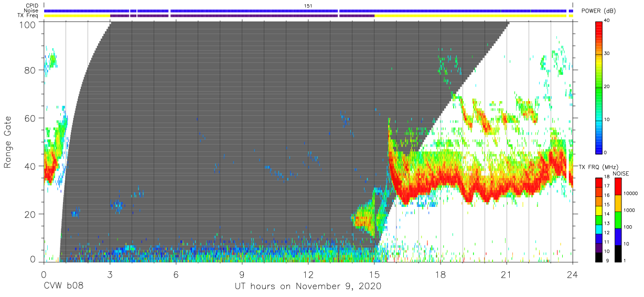Click the 9 hour tick on UT axis
This screenshot has width=644, height=297.
click(x=242, y=274)
